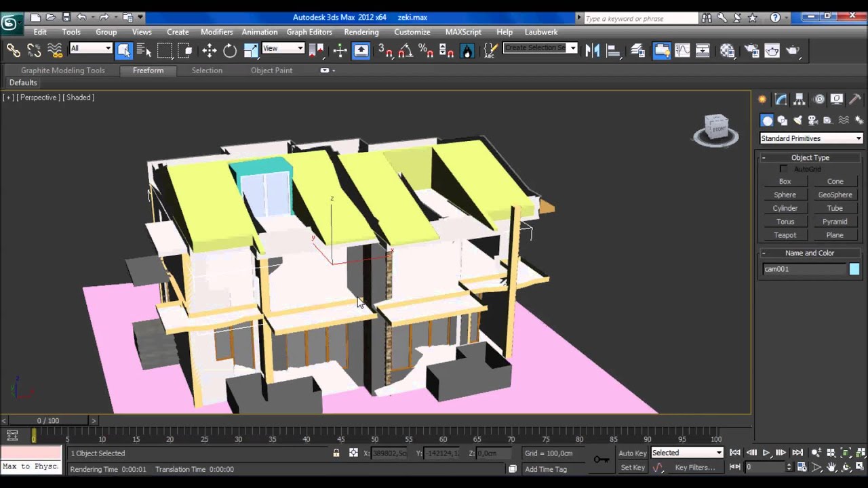Open the Rendering menu
This screenshot has width=868, height=488.
tap(361, 32)
